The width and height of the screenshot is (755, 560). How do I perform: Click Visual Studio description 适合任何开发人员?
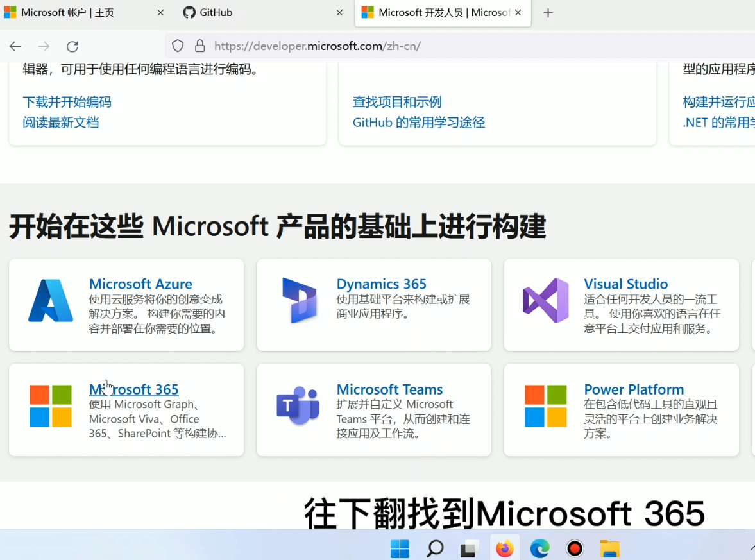[x=652, y=314]
